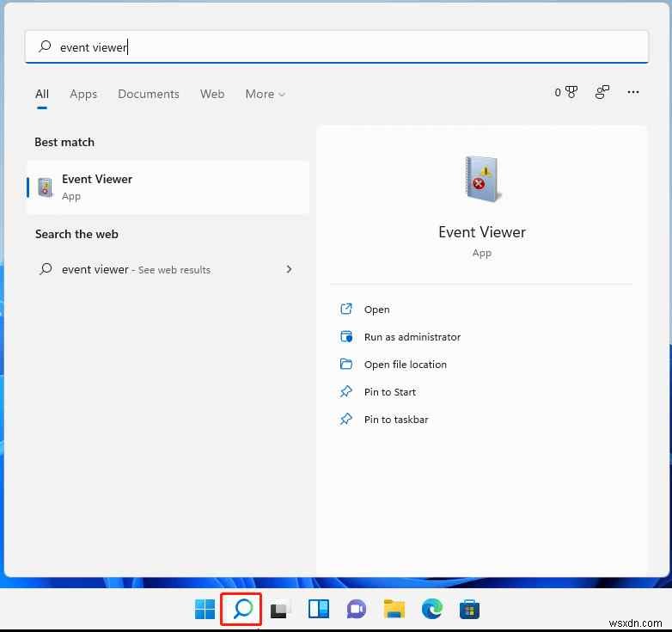The height and width of the screenshot is (632, 672).
Task: Click the Pin to taskbar pin icon
Action: tap(345, 419)
